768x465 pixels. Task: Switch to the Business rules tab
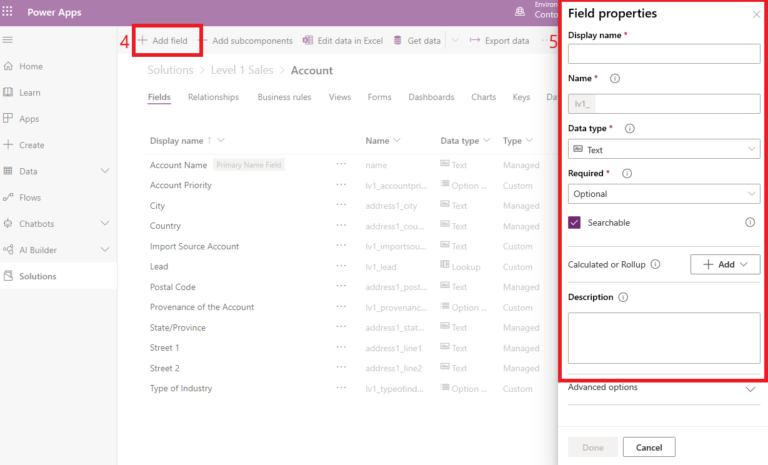(284, 97)
